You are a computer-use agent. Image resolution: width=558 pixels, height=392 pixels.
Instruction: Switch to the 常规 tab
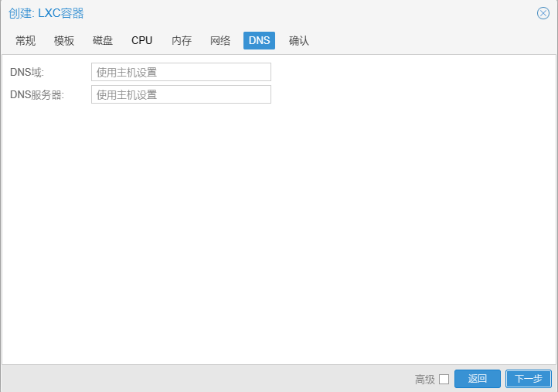pos(26,40)
